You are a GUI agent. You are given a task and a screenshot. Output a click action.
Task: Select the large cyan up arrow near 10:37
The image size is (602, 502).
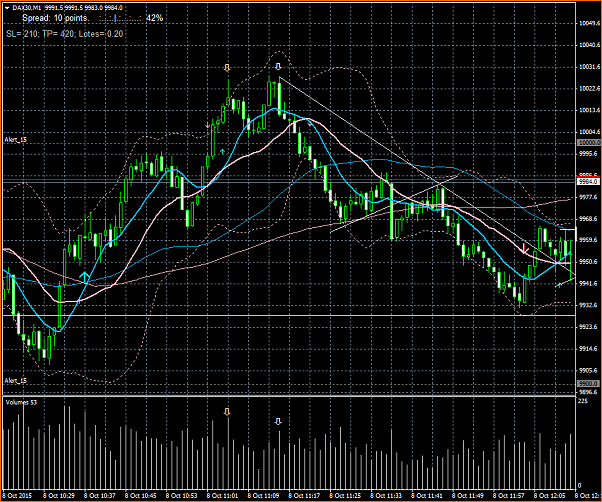84,277
